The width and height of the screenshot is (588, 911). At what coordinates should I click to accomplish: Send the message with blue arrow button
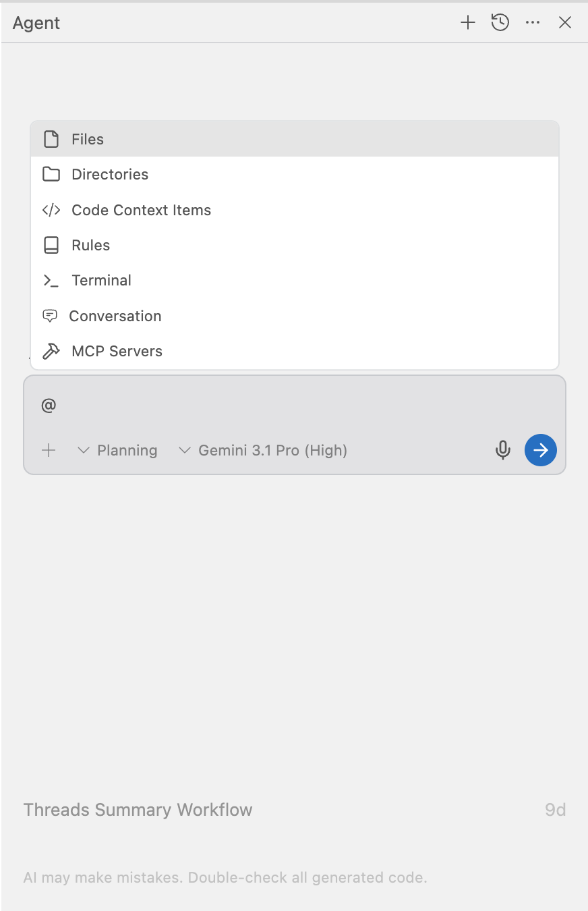[x=541, y=450]
